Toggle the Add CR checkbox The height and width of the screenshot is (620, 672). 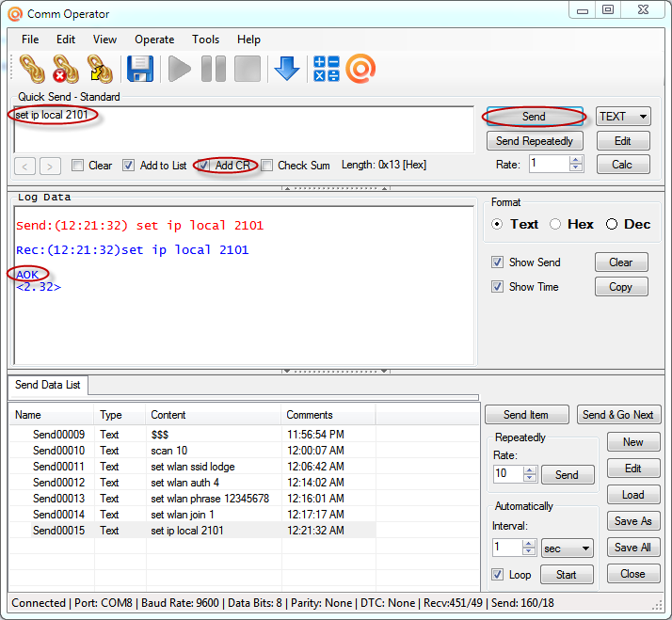point(203,165)
